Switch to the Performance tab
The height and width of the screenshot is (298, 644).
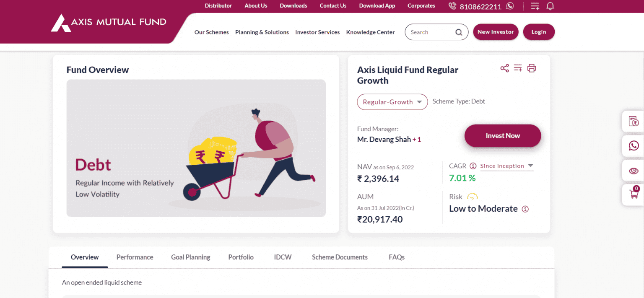(x=135, y=257)
